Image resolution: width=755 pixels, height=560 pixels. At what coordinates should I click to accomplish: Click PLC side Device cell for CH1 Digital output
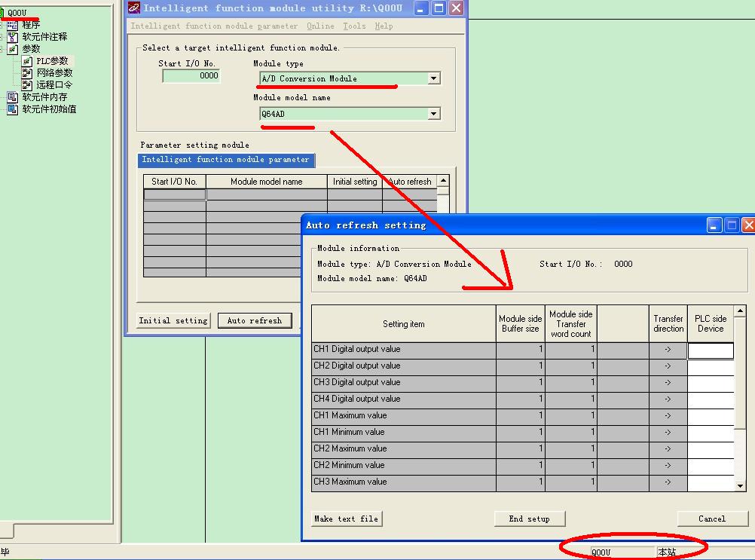point(710,350)
